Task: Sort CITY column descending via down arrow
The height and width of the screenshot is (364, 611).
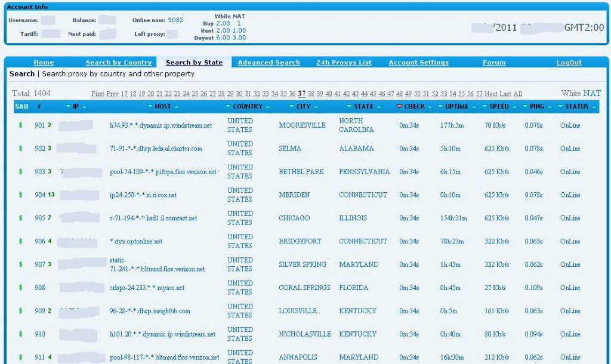Action: (291, 106)
